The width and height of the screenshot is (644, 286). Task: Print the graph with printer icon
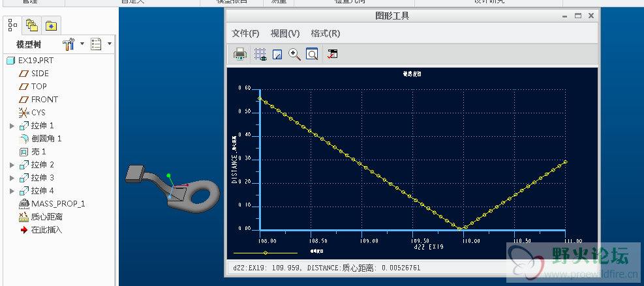pos(240,54)
